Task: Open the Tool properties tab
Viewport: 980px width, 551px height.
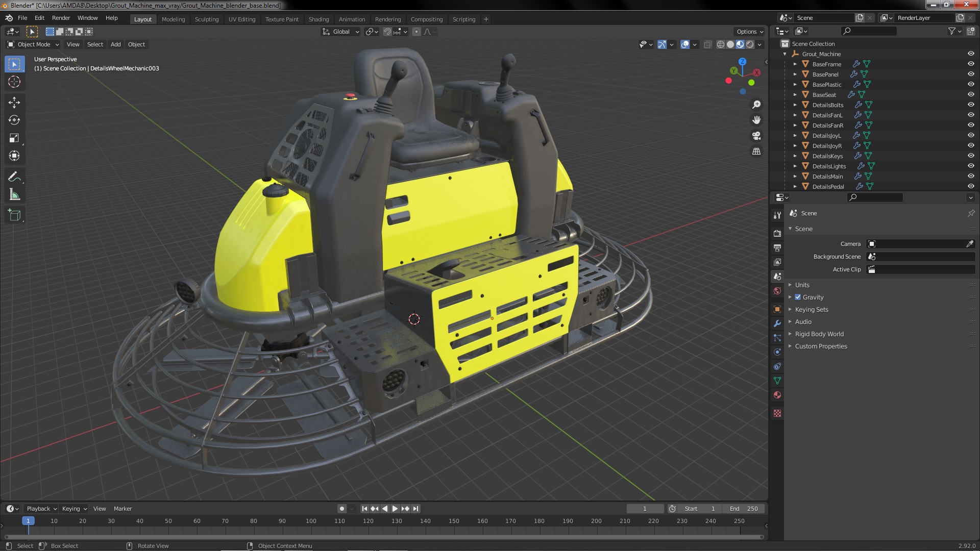Action: pyautogui.click(x=777, y=215)
